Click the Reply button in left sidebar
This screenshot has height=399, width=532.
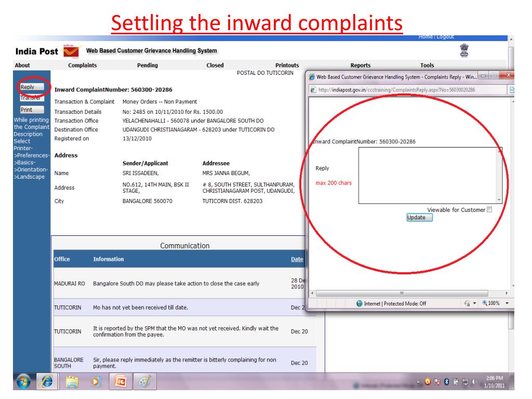click(32, 87)
